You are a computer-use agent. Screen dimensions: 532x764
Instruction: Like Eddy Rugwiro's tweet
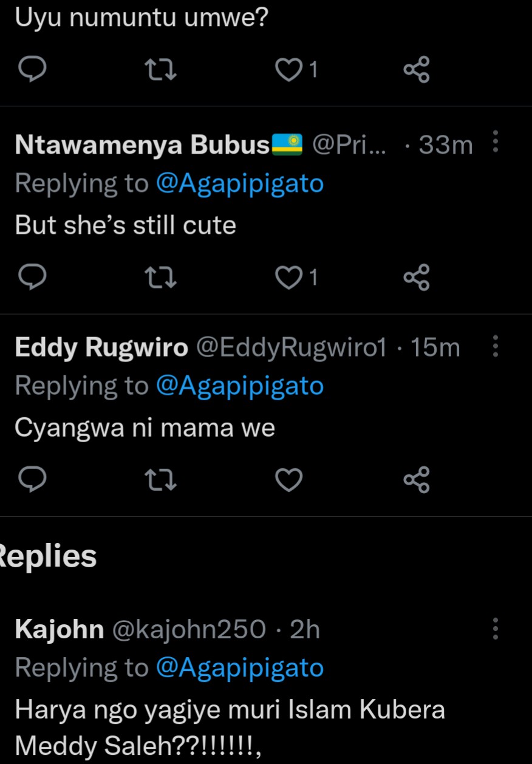(x=289, y=480)
